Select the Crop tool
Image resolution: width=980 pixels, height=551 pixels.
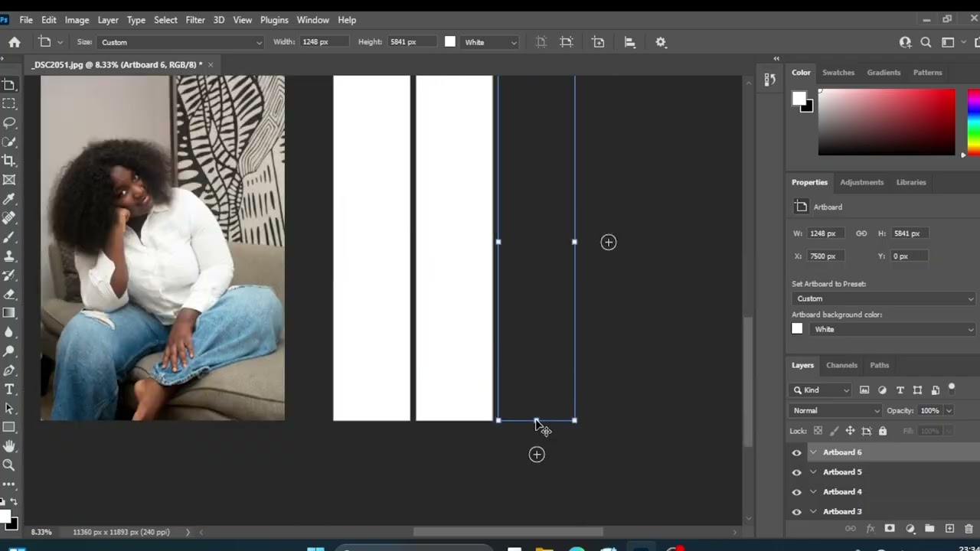point(9,161)
